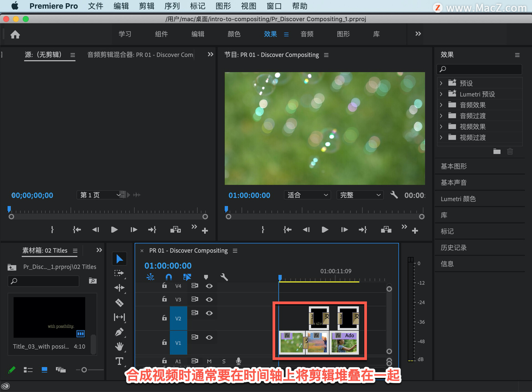Toggle V1 track output eye
Viewport: 532px width, 392px height.
[x=209, y=337]
